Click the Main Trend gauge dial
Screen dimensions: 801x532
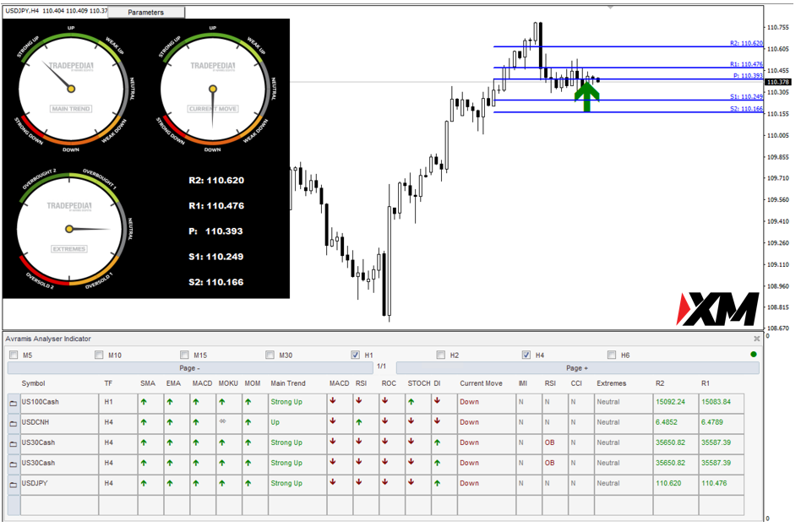(71, 89)
